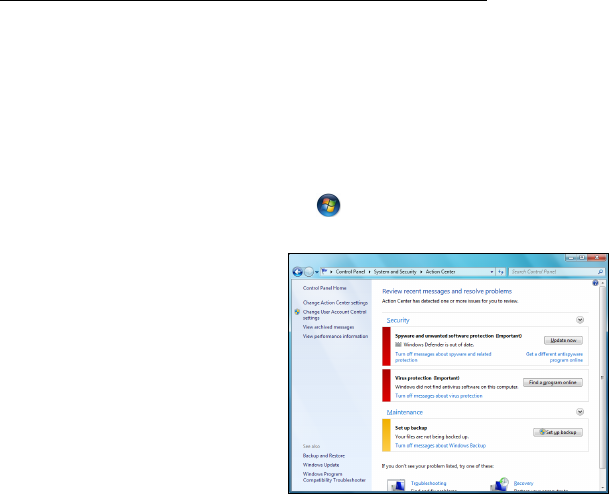Screen dimensions: 609x494
Task: Click the vertical scrollbar down arrow
Action: 602,489
